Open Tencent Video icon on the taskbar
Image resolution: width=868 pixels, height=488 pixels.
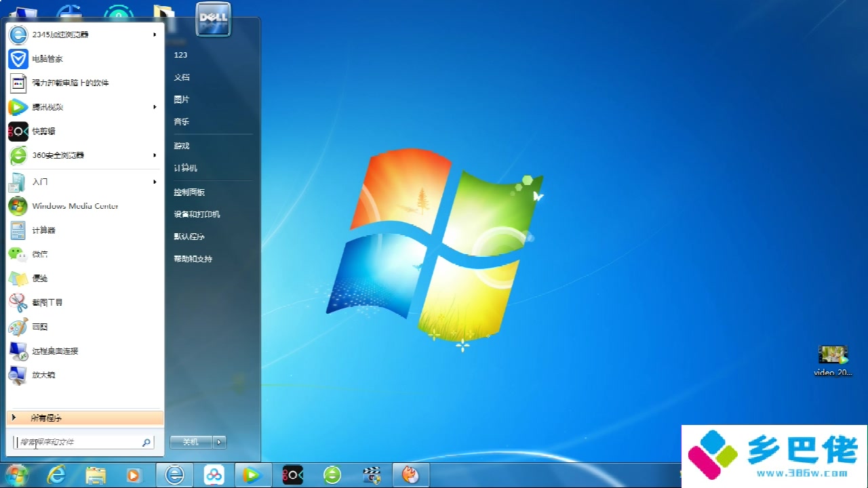click(x=253, y=476)
